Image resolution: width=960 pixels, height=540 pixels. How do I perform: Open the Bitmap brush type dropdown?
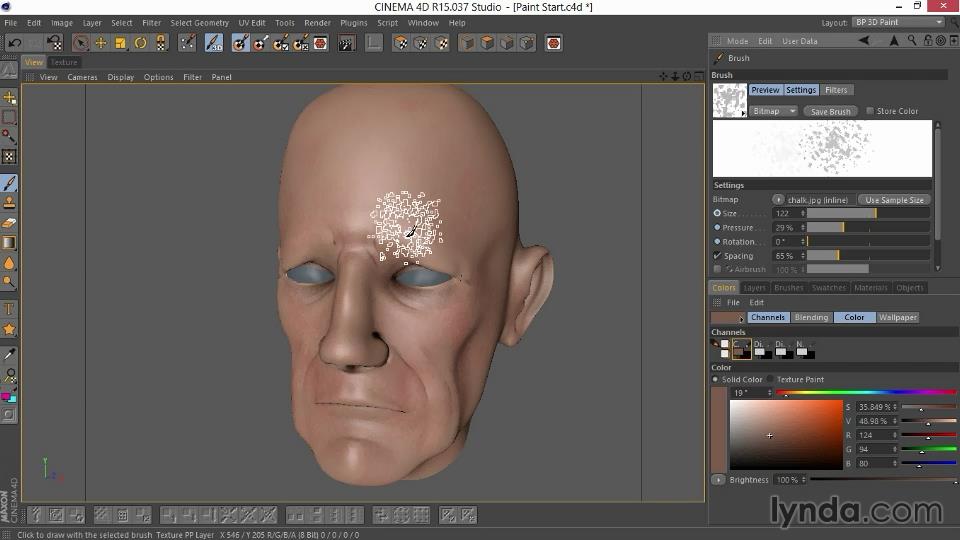(x=773, y=111)
